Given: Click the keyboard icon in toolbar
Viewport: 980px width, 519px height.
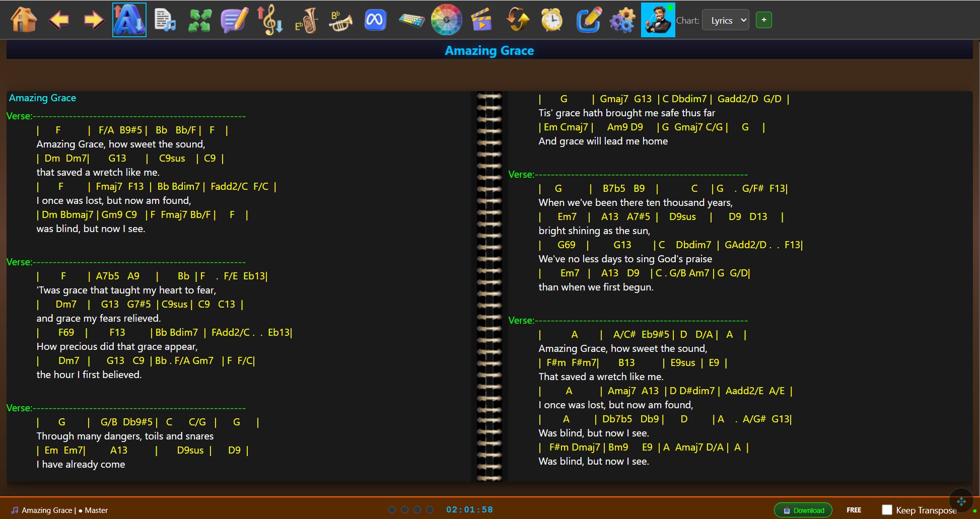Looking at the screenshot, I should point(411,20).
